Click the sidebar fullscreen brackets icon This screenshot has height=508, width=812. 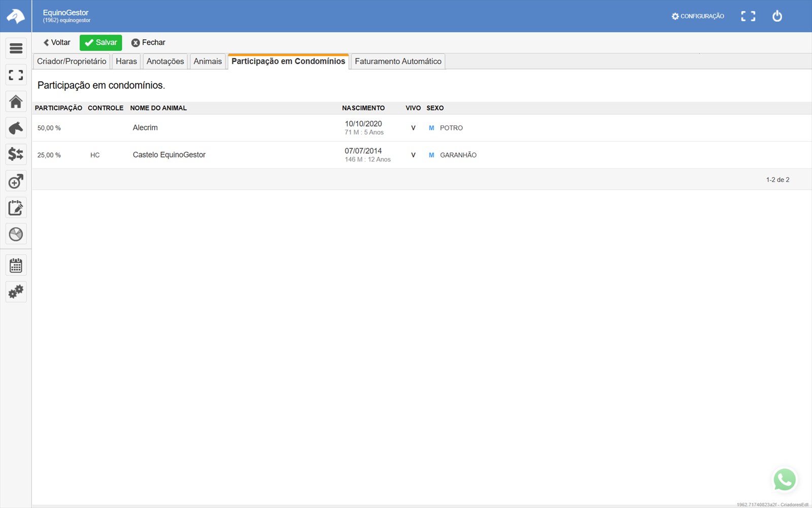point(16,75)
